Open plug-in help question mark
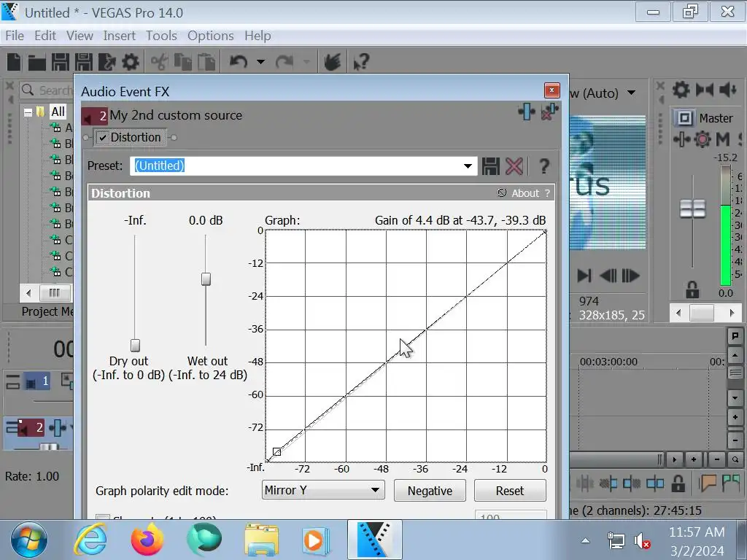Image resolution: width=747 pixels, height=560 pixels. click(x=544, y=166)
